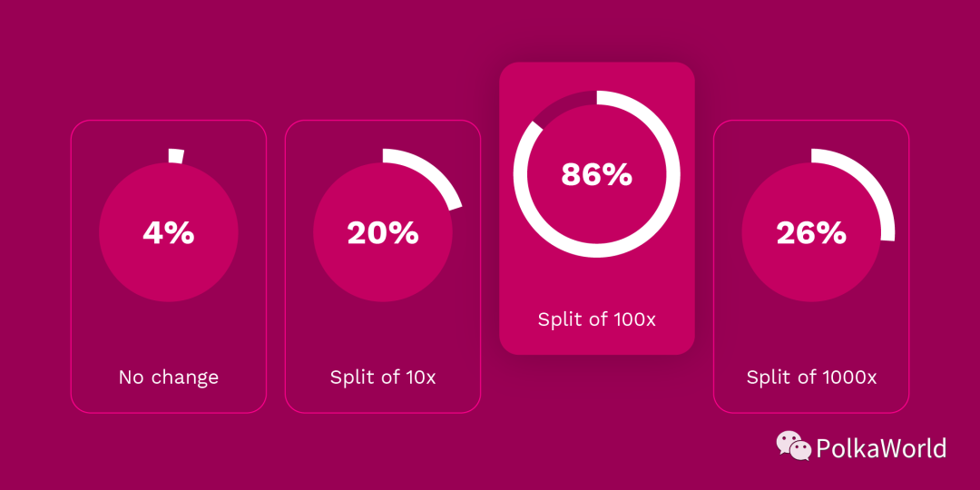Select the 20% value text
Screen dimensions: 980x490
tap(383, 233)
